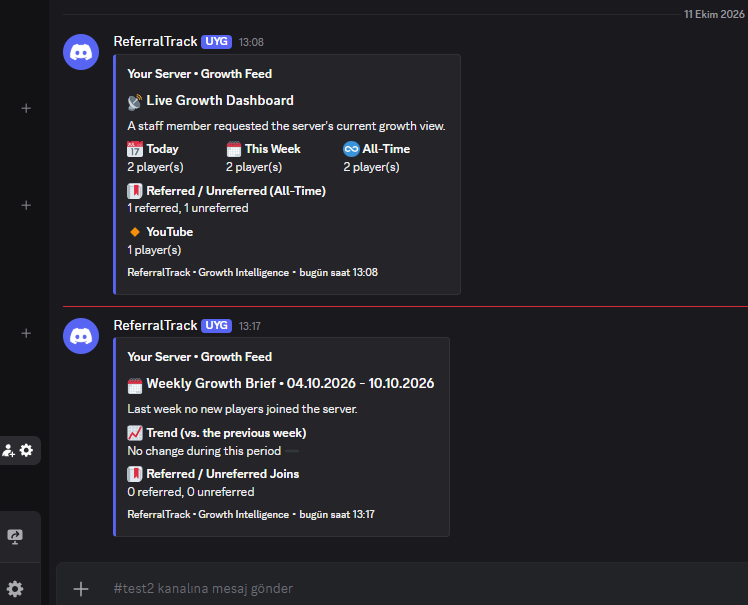Click the bookmark emoji beside Referred / Unreferred Joins

click(x=135, y=474)
